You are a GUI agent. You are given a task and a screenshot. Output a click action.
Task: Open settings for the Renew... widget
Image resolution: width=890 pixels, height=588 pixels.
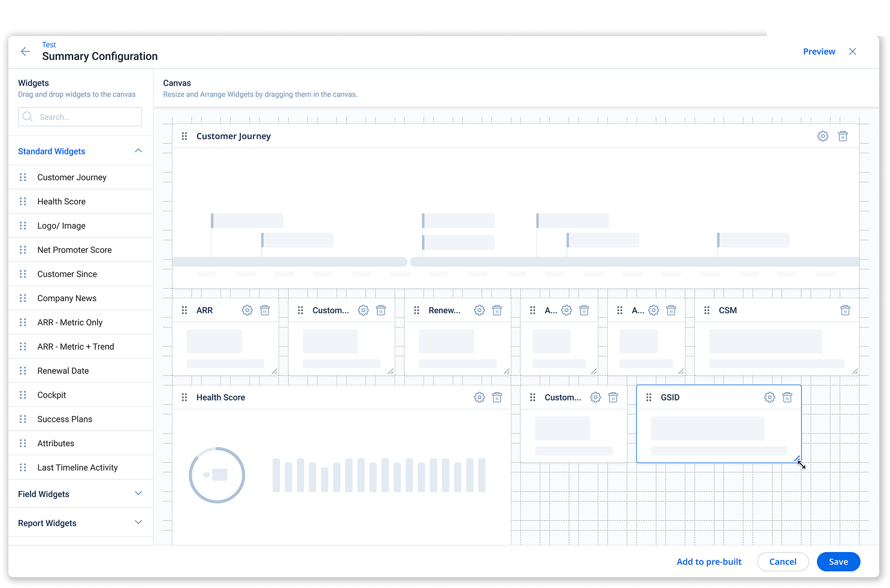point(479,310)
